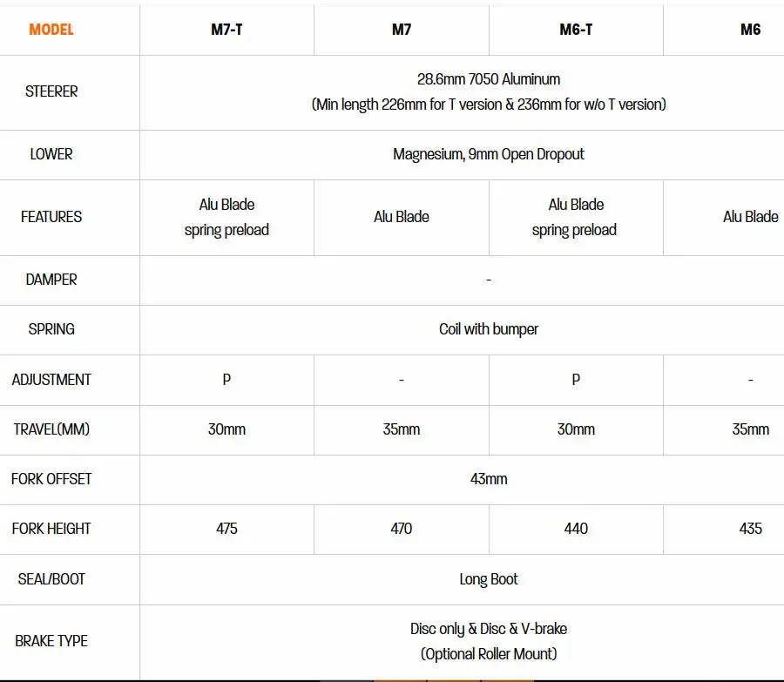Click the LOWER row label
This screenshot has height=682, width=784.
(x=51, y=154)
